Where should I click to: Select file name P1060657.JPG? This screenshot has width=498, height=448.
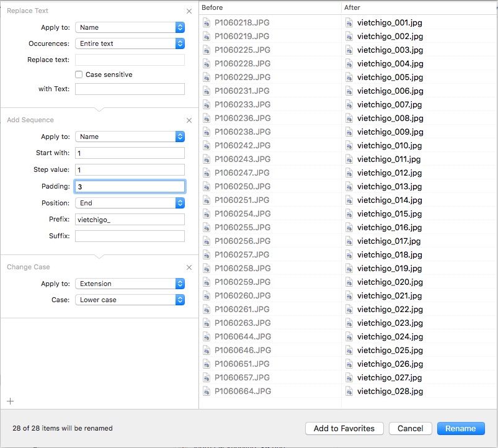point(242,378)
